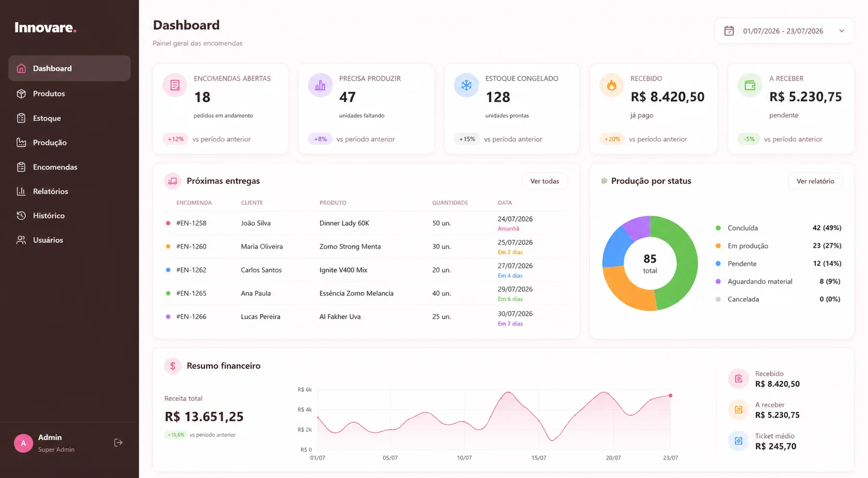Viewport: 868px width, 478px height.
Task: Click the Estoque clipboard icon
Action: 21,118
